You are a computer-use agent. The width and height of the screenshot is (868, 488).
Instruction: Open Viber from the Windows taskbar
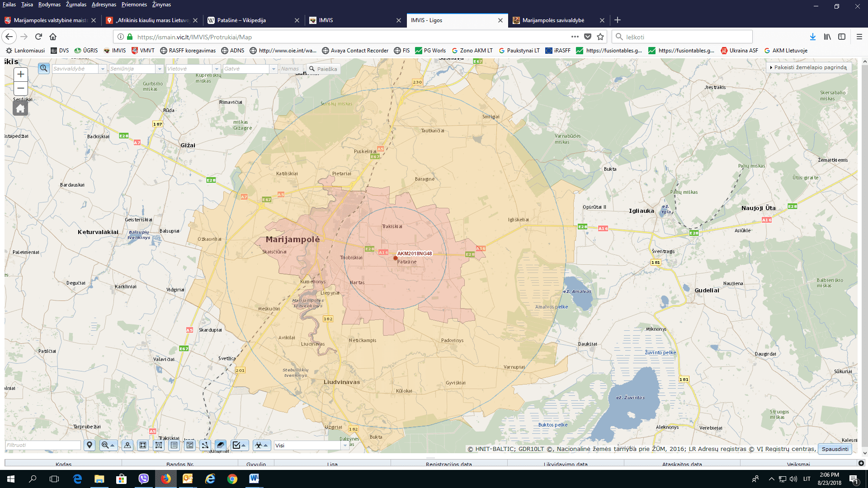(x=144, y=479)
